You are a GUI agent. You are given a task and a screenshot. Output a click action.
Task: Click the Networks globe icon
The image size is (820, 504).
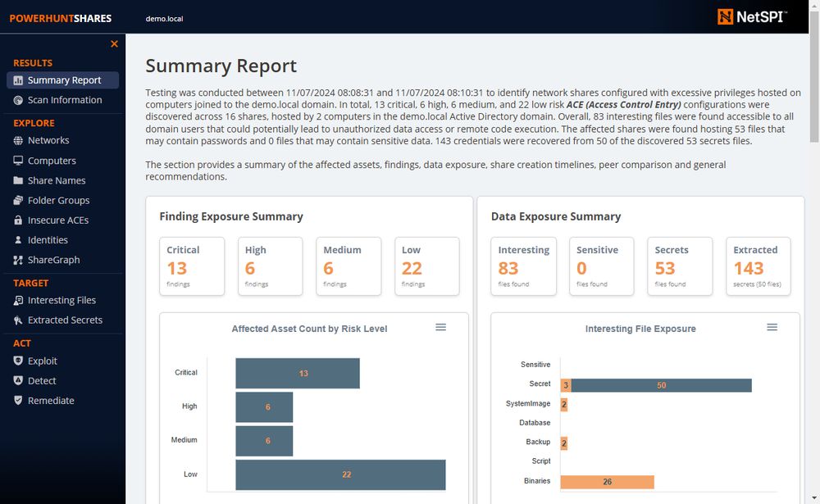click(18, 141)
